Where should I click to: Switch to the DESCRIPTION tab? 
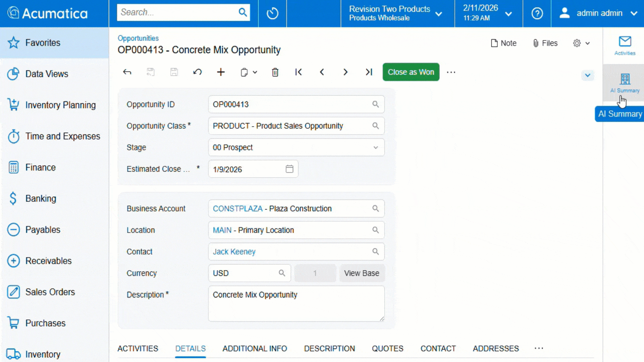[329, 349]
